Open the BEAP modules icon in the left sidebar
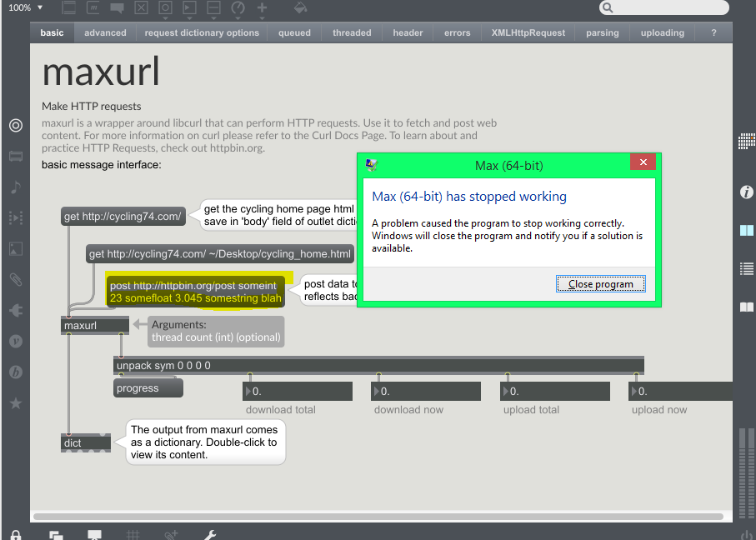Screen dimensions: 756x540 tap(15, 372)
